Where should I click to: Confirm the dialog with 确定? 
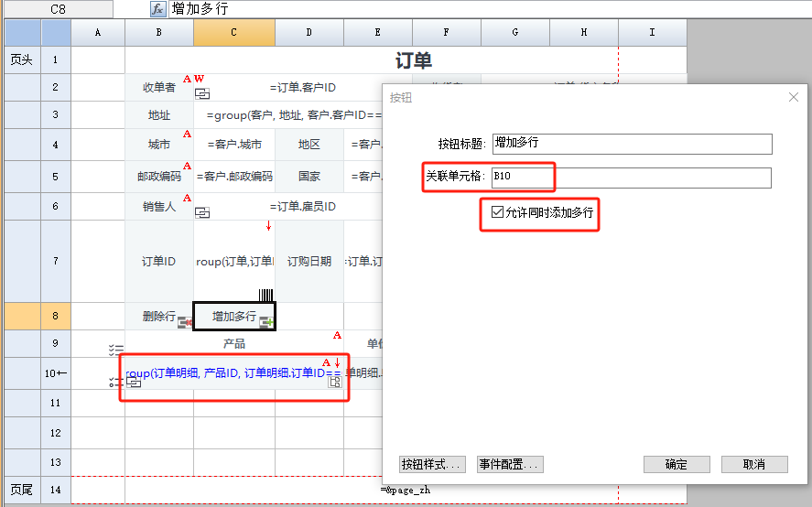click(677, 464)
